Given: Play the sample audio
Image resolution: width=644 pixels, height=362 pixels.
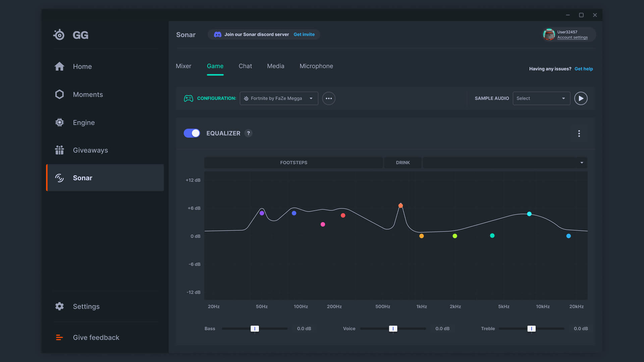Looking at the screenshot, I should pos(581,99).
